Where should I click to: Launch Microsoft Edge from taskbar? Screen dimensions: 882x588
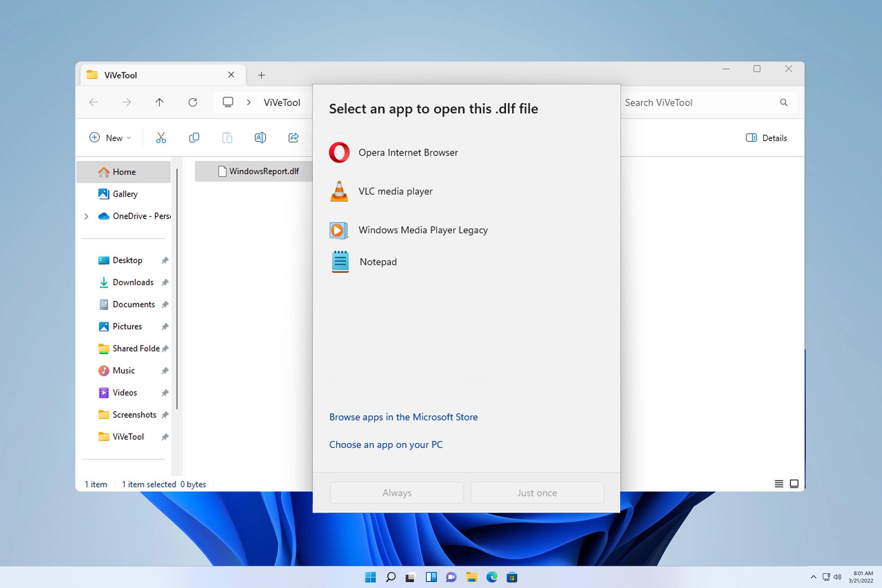[492, 577]
